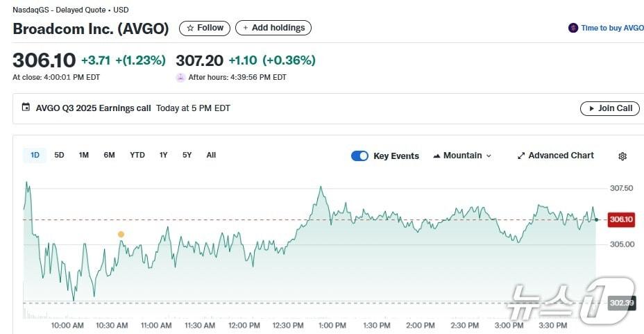Click the yellow key event dot

tap(121, 234)
